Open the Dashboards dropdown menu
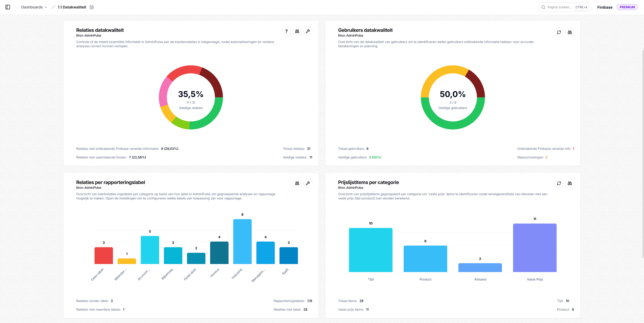The width and height of the screenshot is (644, 323). click(x=34, y=7)
